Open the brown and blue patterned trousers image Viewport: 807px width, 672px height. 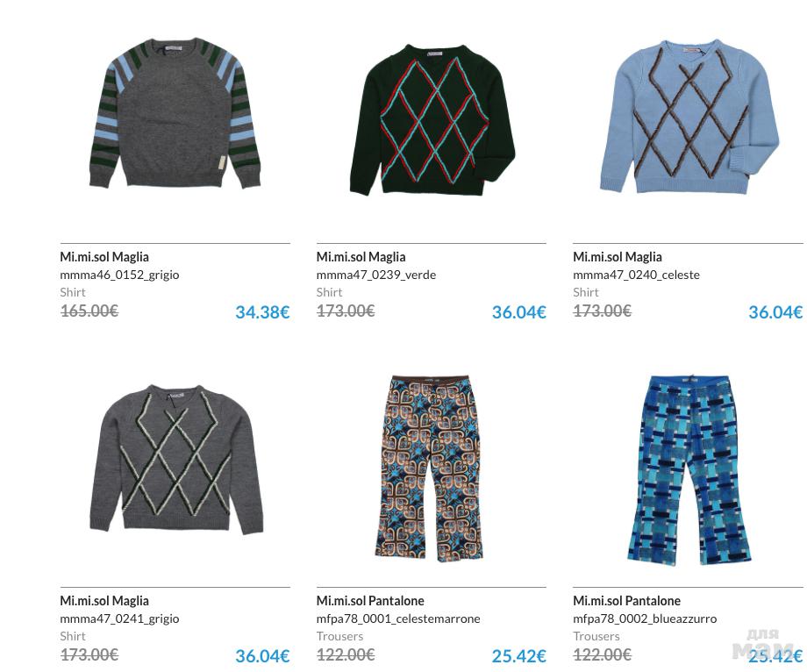click(429, 468)
